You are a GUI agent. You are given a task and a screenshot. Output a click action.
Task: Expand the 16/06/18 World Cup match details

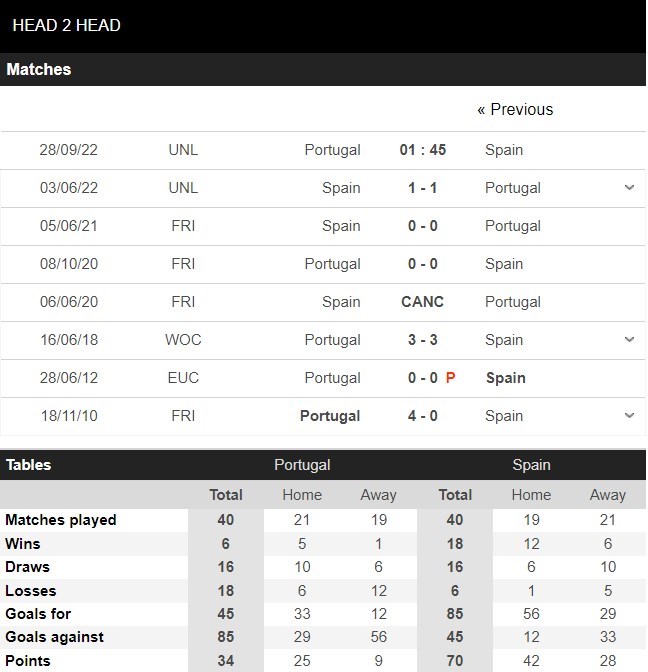tap(629, 340)
